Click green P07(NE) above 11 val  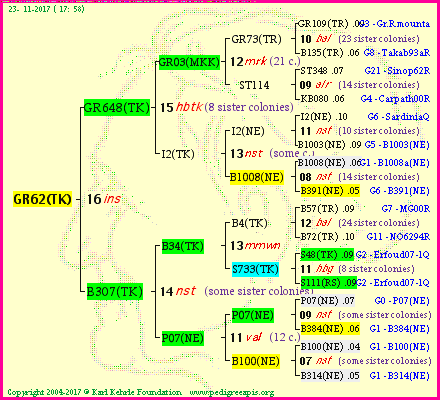(253, 315)
